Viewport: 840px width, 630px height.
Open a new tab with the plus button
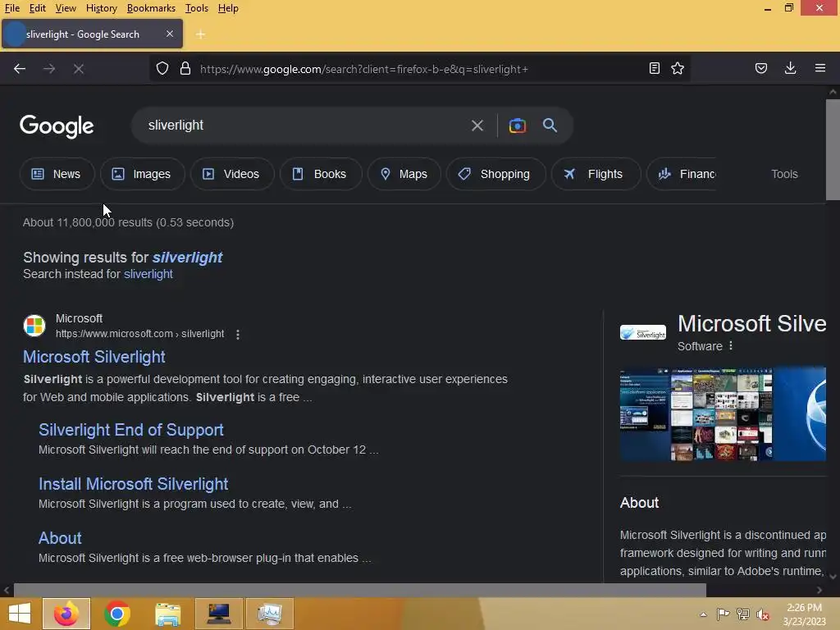200,34
